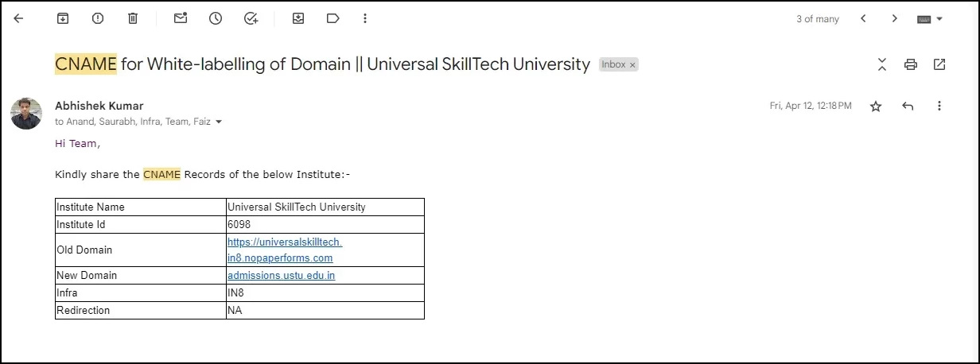The image size is (980, 364).
Task: Remove the Inbox label from email
Action: 633,65
